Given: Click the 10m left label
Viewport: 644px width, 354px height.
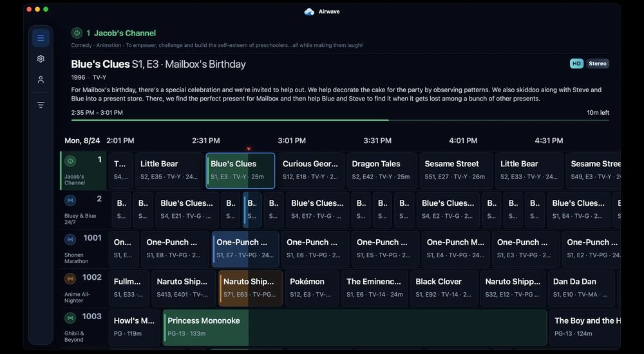Looking at the screenshot, I should tap(598, 113).
